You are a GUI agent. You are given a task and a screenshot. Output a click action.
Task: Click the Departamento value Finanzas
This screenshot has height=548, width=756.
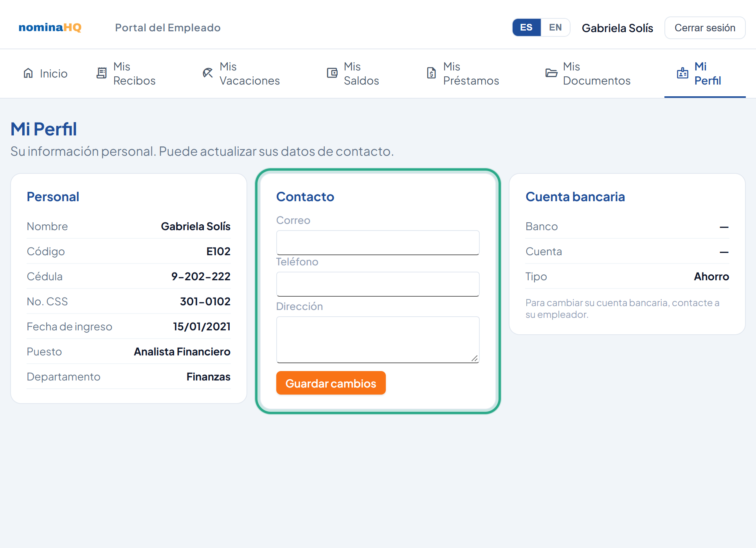208,377
